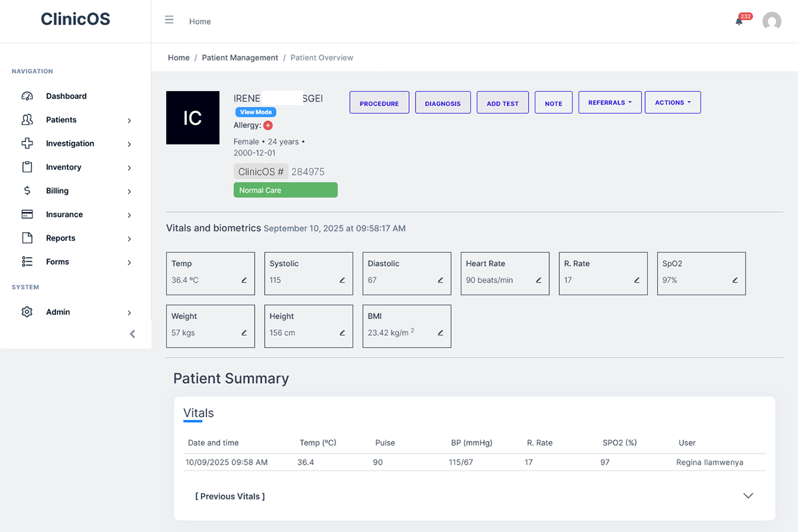This screenshot has width=798, height=532.
Task: Click the user profile avatar
Action: click(772, 21)
